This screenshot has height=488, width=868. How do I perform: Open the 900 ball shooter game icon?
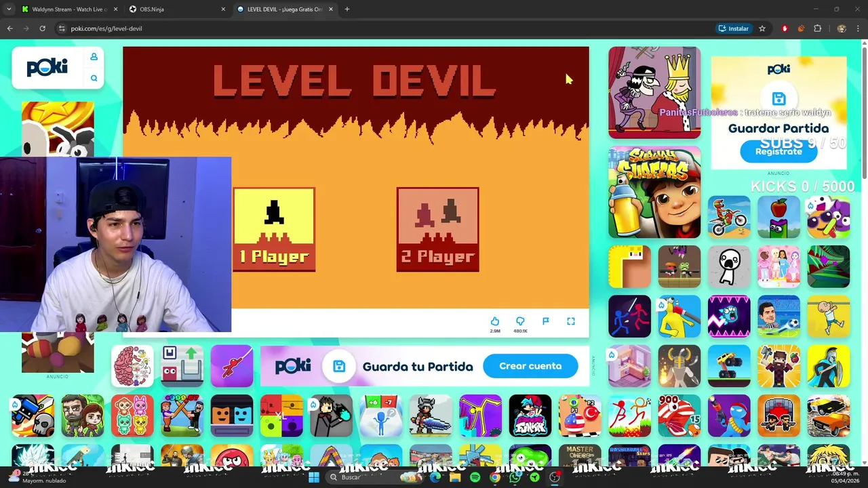pos(679,415)
